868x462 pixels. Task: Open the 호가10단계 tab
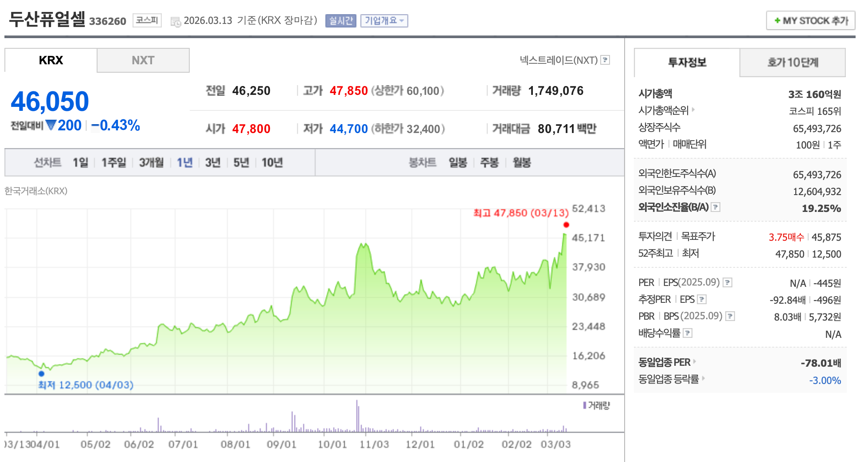pos(793,63)
